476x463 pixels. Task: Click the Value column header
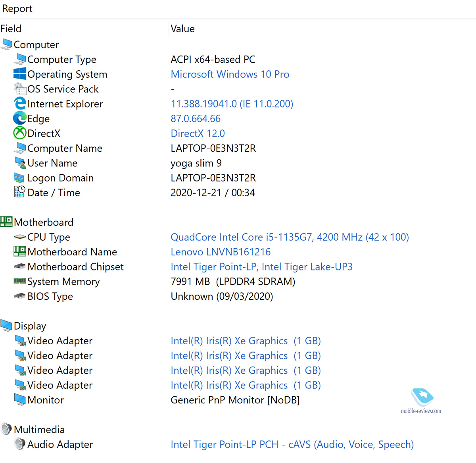(x=182, y=29)
